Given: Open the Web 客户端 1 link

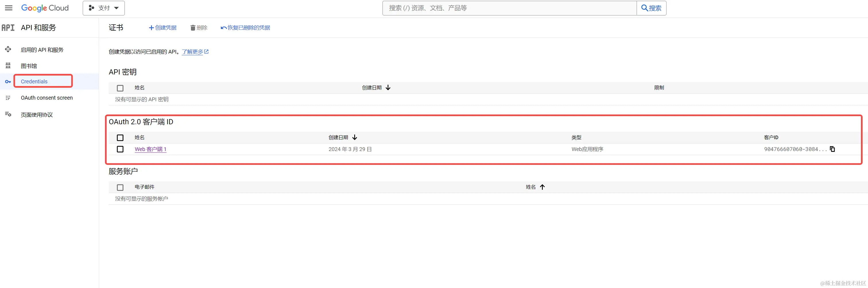Looking at the screenshot, I should point(151,149).
